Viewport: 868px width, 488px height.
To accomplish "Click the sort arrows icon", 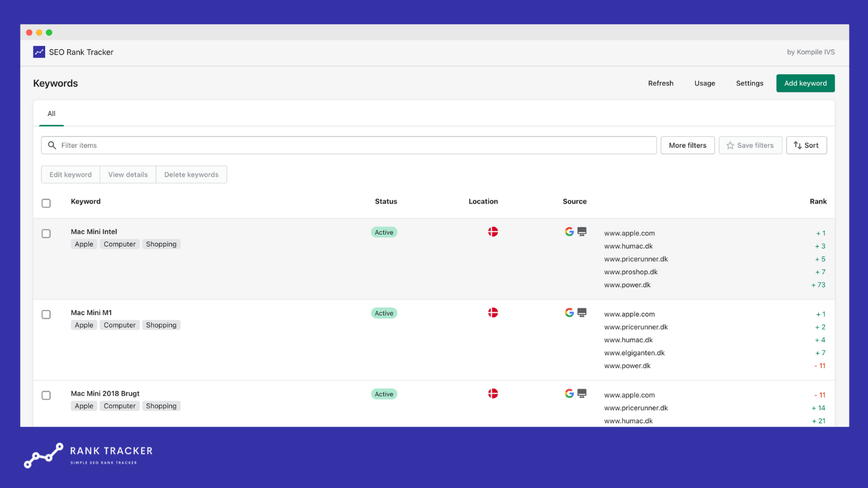I will [x=797, y=145].
